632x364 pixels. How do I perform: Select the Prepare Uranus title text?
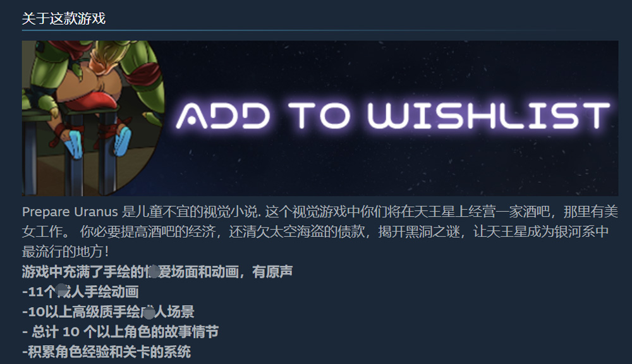[70, 212]
